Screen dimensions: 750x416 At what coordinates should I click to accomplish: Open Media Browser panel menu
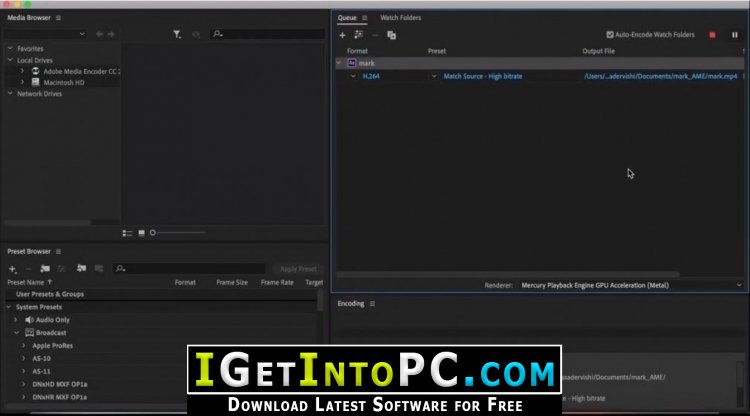point(58,18)
